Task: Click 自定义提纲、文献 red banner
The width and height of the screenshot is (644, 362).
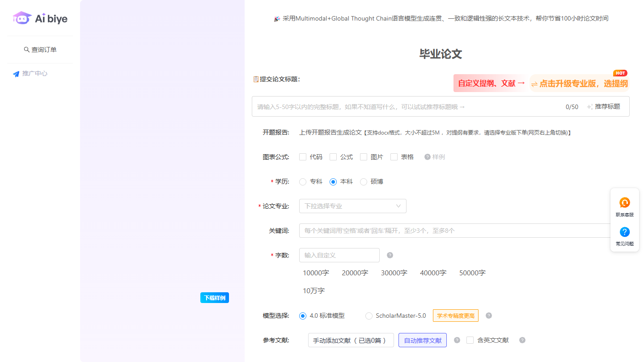Action: point(491,83)
